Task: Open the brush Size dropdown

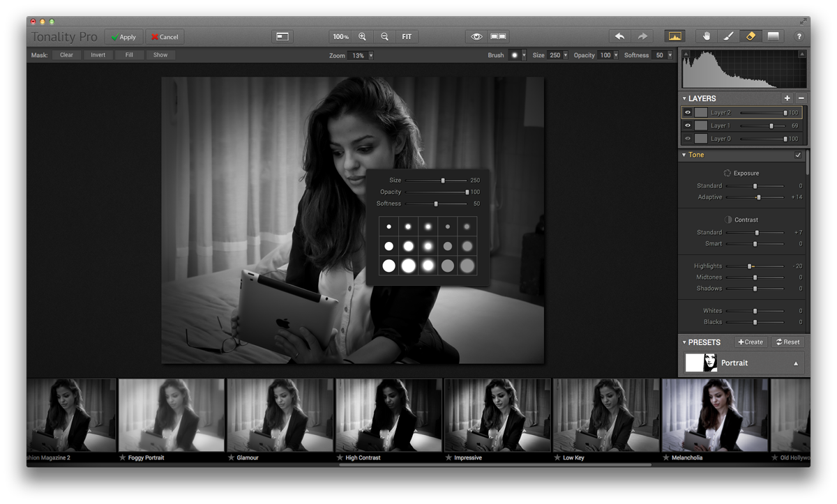Action: 566,55
